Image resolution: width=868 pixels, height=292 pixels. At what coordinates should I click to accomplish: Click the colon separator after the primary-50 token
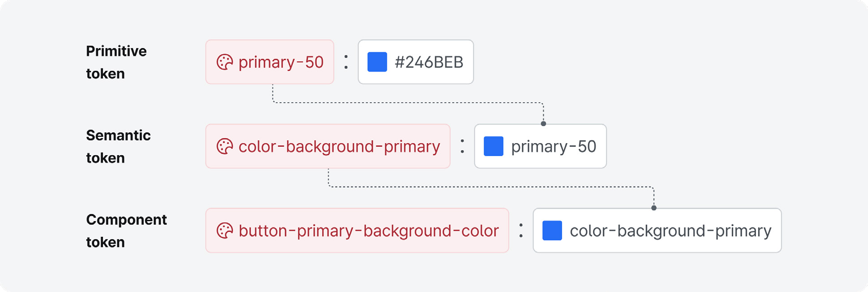point(346,62)
